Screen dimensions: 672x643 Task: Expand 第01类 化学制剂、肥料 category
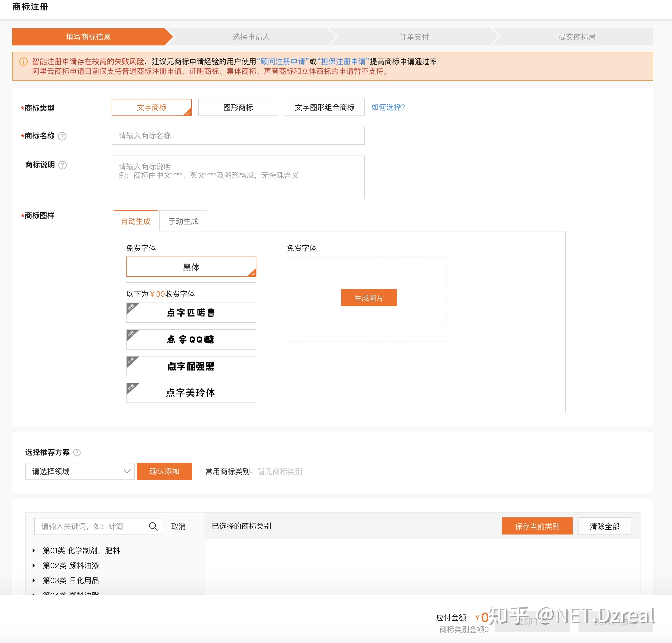click(x=34, y=551)
